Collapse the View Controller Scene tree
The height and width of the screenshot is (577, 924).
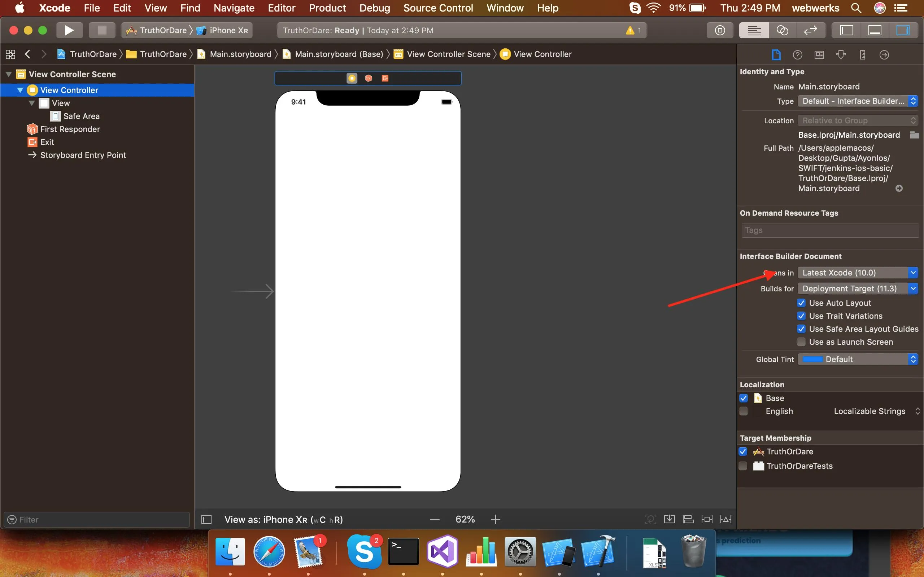(x=8, y=74)
